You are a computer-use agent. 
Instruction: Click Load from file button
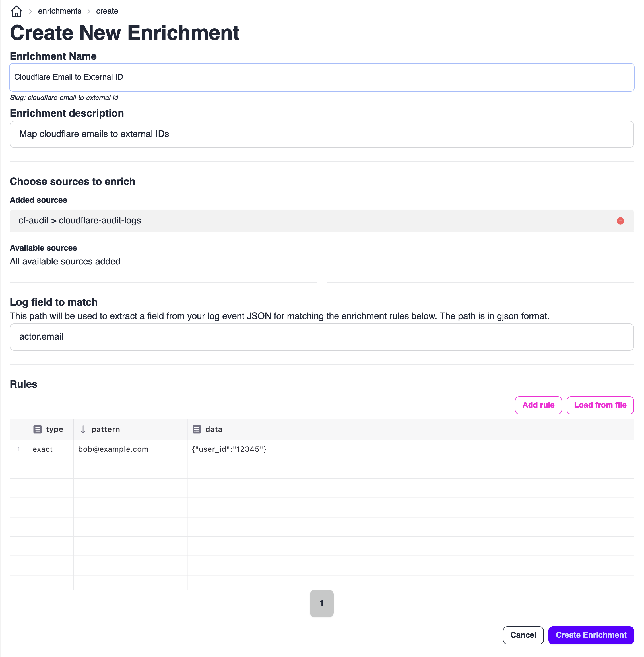600,405
